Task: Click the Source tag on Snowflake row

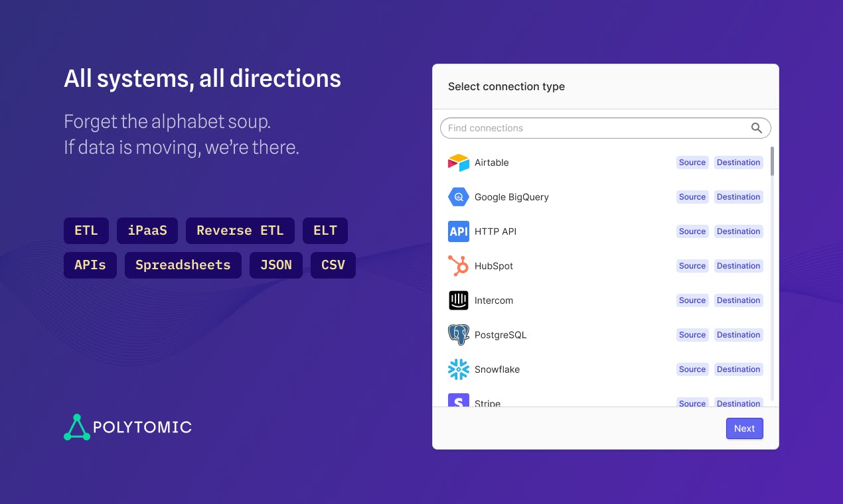Action: point(692,369)
